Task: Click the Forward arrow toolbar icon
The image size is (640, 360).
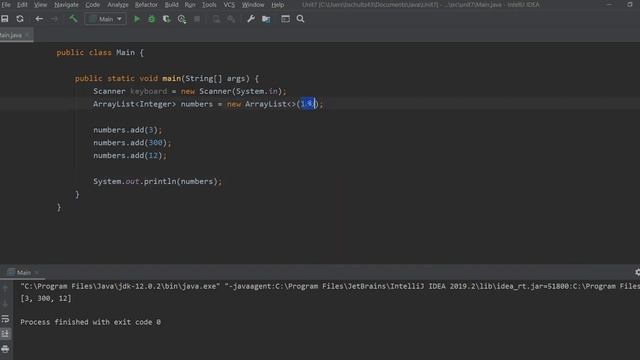Action: [54, 19]
